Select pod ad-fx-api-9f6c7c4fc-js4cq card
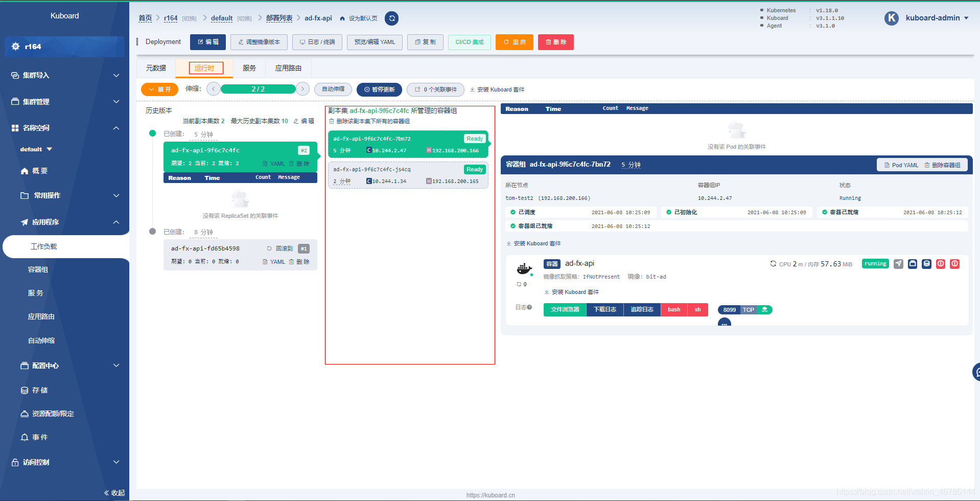Image resolution: width=980 pixels, height=501 pixels. (408, 175)
